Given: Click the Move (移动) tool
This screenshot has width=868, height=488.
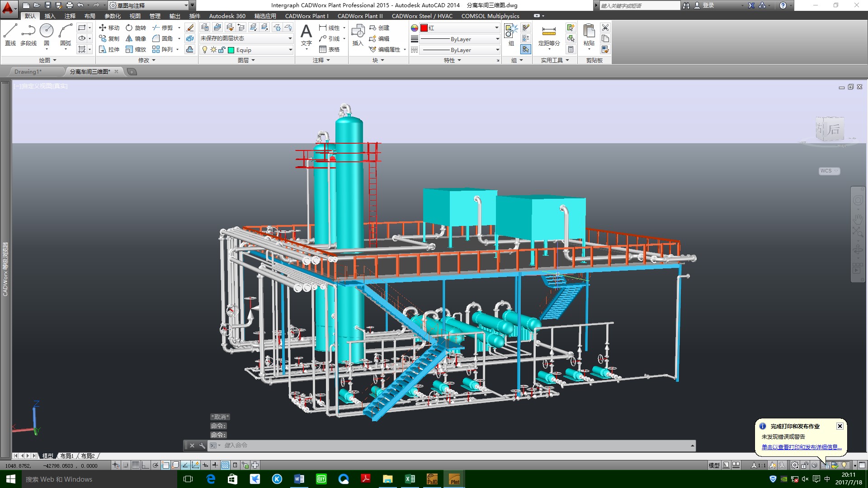Looking at the screenshot, I should pyautogui.click(x=109, y=28).
